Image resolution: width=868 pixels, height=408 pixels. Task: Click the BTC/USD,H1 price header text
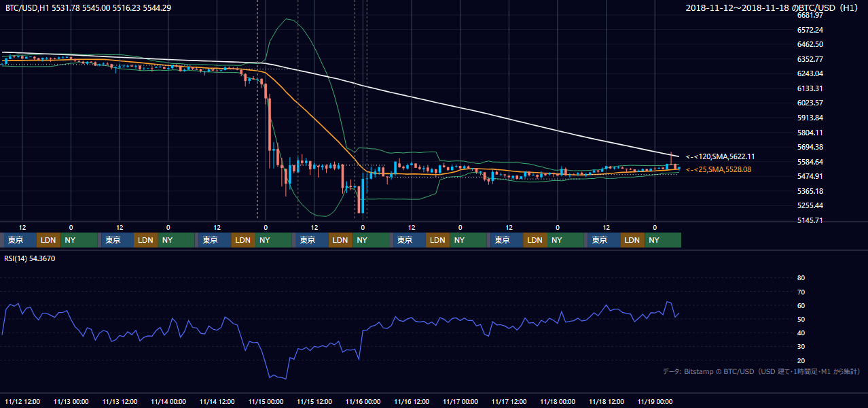pos(88,8)
